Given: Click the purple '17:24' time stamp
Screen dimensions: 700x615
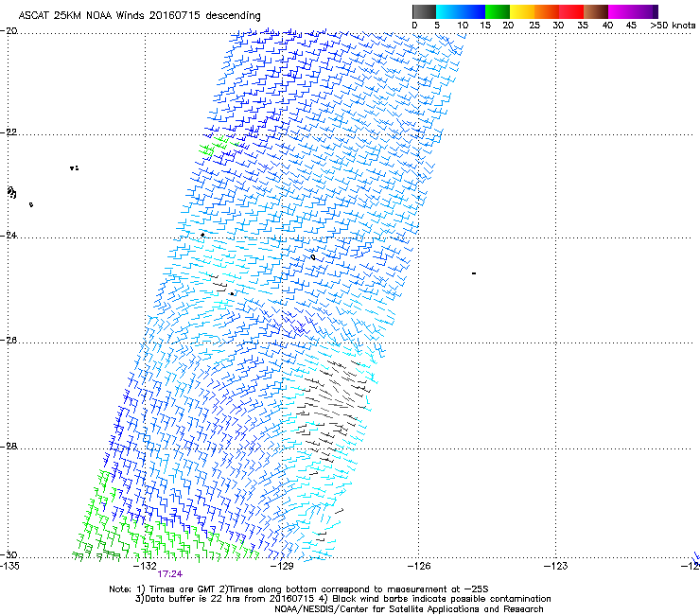Looking at the screenshot, I should coord(169,574).
